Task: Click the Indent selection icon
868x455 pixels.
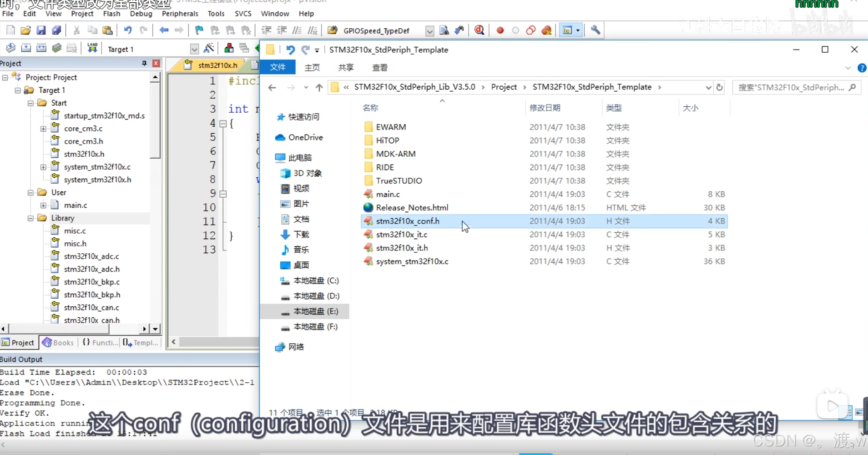Action: 266,30
